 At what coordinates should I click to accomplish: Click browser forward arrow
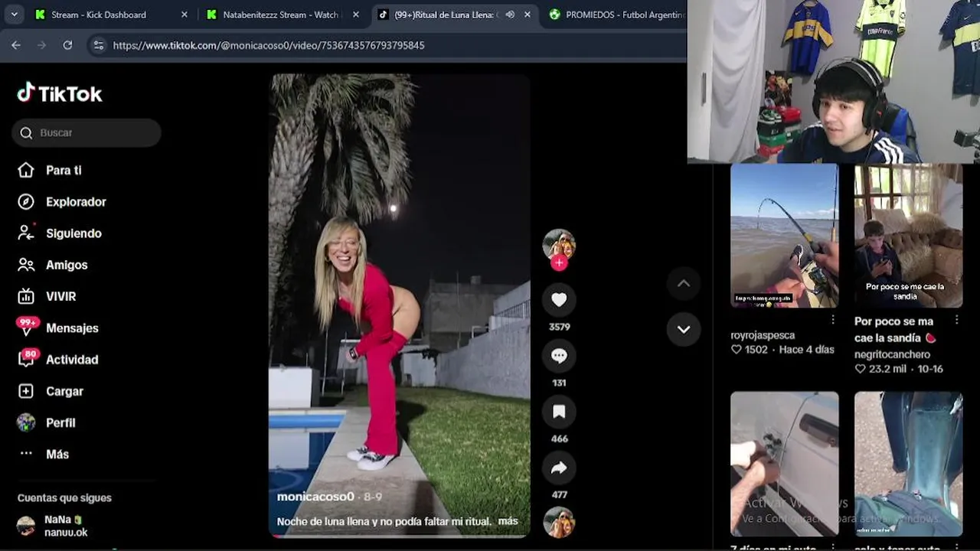coord(41,45)
